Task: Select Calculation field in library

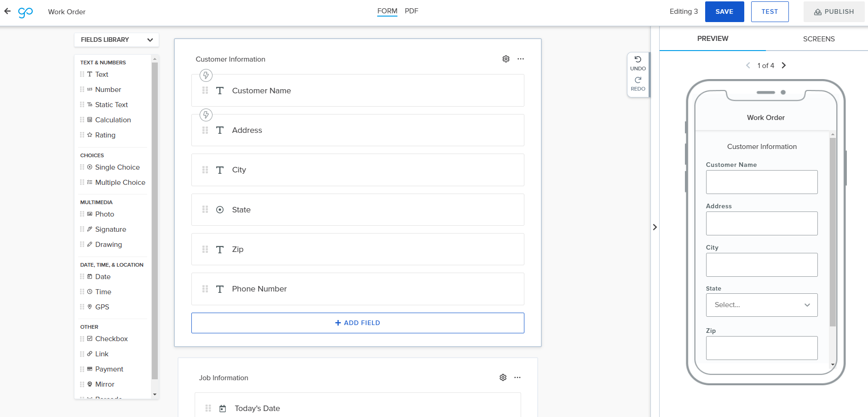Action: pyautogui.click(x=114, y=120)
